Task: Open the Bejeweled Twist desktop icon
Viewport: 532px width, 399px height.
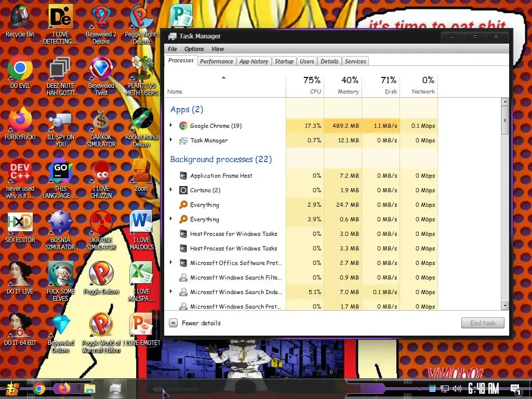Action: click(x=101, y=76)
